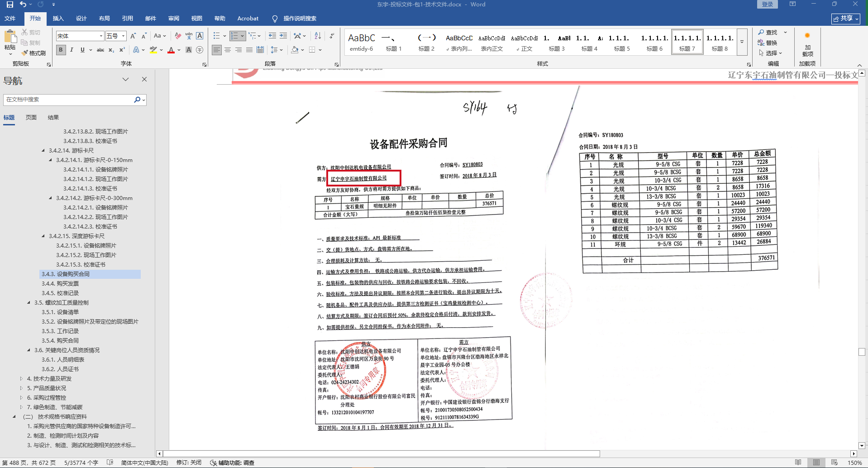Insert an enclosed character (带圈字符)
Image resolution: width=868 pixels, height=468 pixels.
[200, 50]
